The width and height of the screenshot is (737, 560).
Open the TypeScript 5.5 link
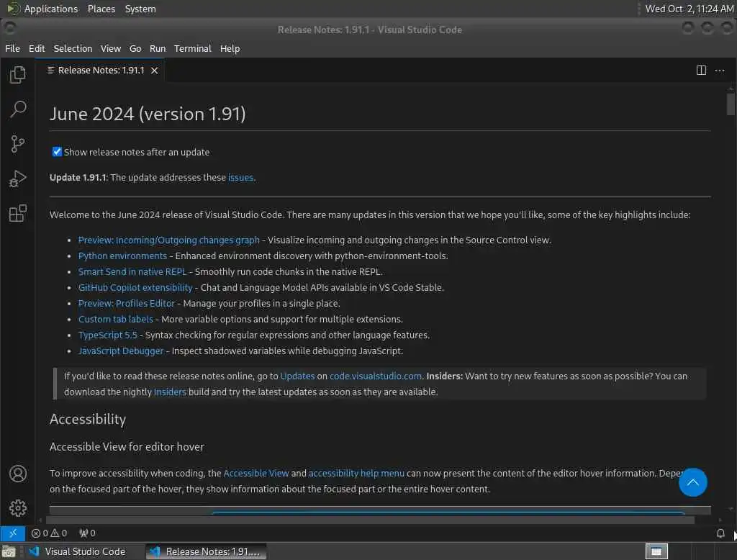pos(108,335)
